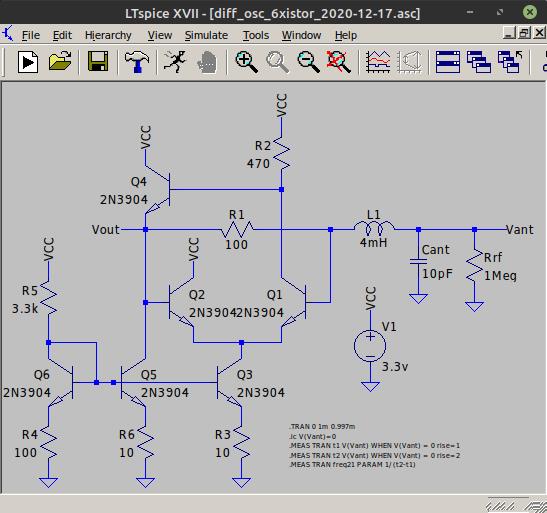547x513 pixels.
Task: Open a schematic file via folder icon
Action: click(x=60, y=62)
